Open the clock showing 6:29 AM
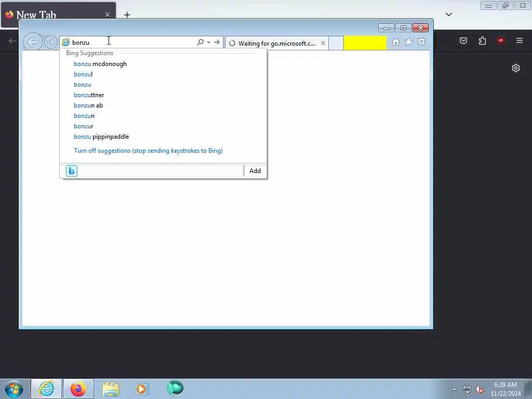This screenshot has width=532, height=399. [x=506, y=389]
